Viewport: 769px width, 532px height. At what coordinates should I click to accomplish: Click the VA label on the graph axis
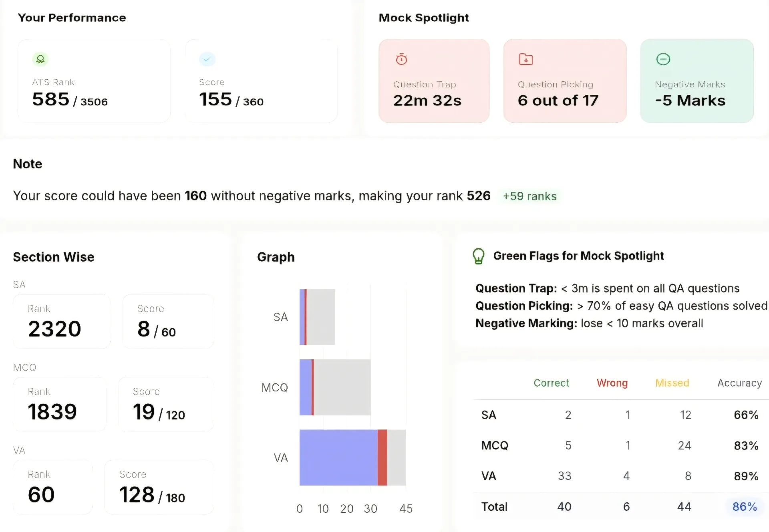coord(281,458)
